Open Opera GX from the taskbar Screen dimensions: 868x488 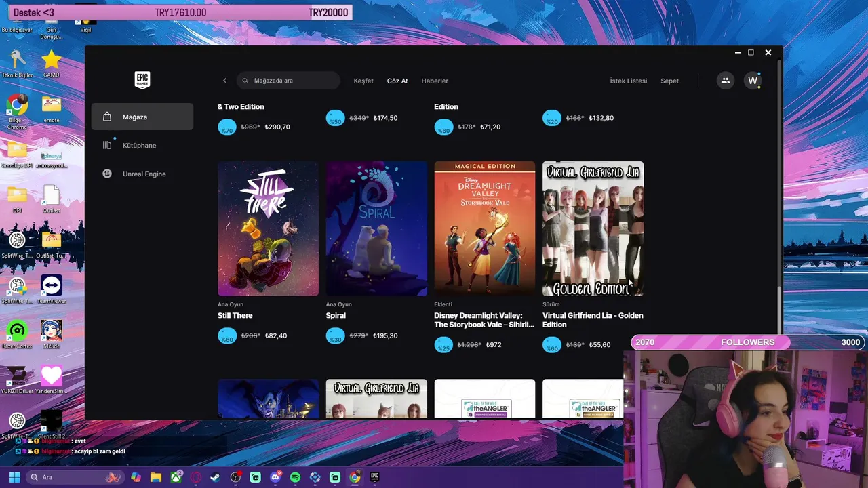pos(196,477)
